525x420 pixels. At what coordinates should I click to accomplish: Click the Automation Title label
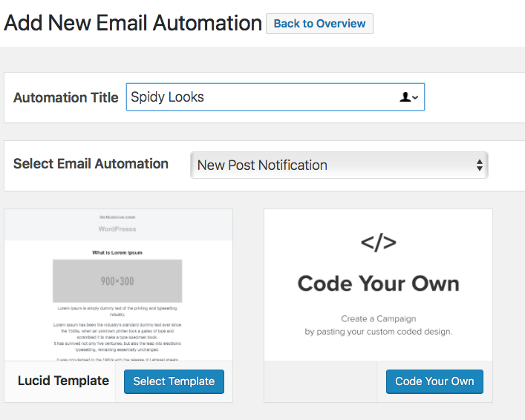(66, 98)
